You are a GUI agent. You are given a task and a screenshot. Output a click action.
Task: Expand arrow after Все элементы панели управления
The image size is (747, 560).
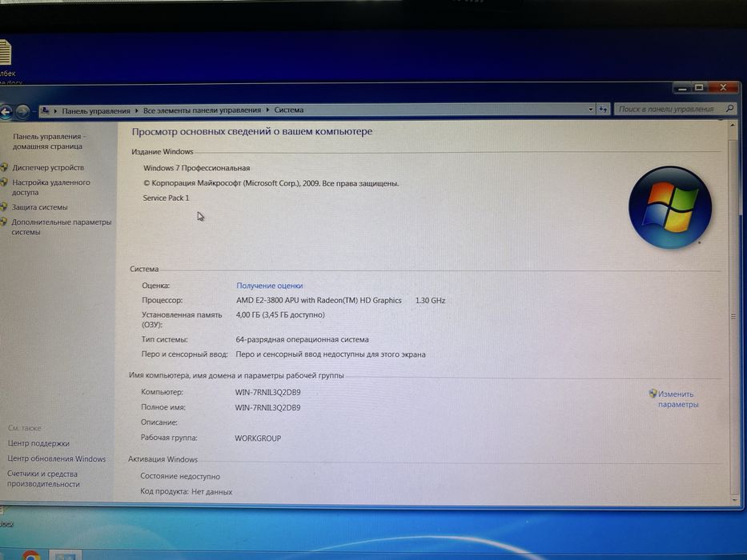point(267,110)
